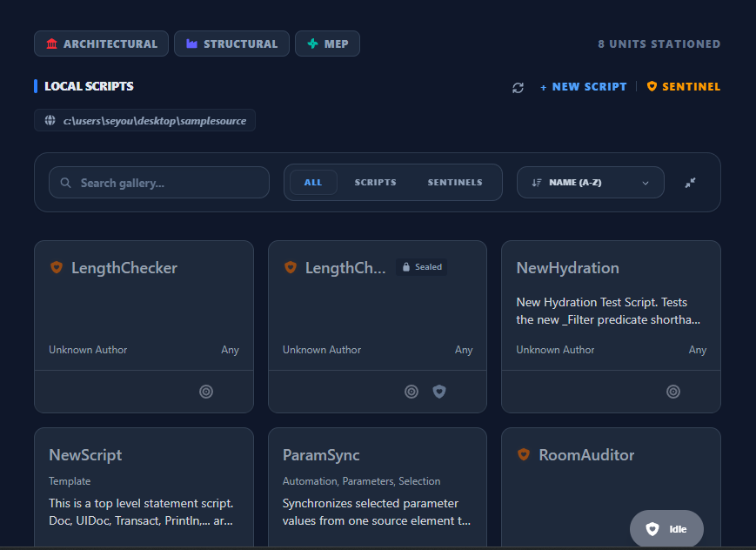Image resolution: width=756 pixels, height=550 pixels.
Task: Click the globe icon beside folder path
Action: [x=50, y=120]
